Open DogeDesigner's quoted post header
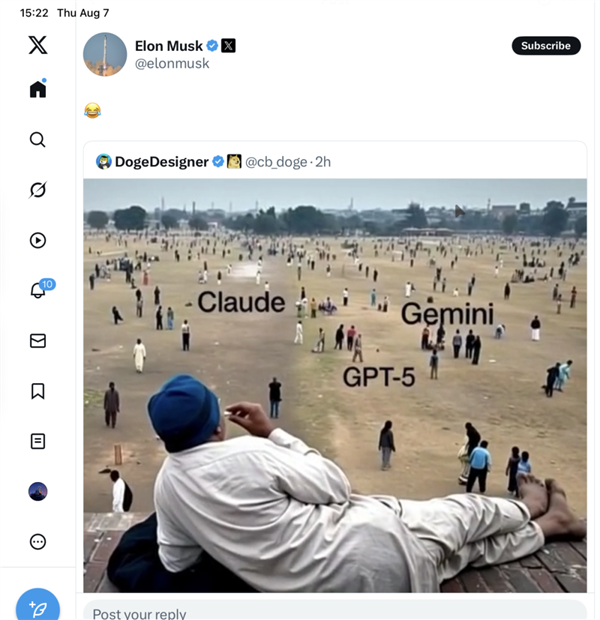This screenshot has height=620, width=600. click(x=160, y=162)
